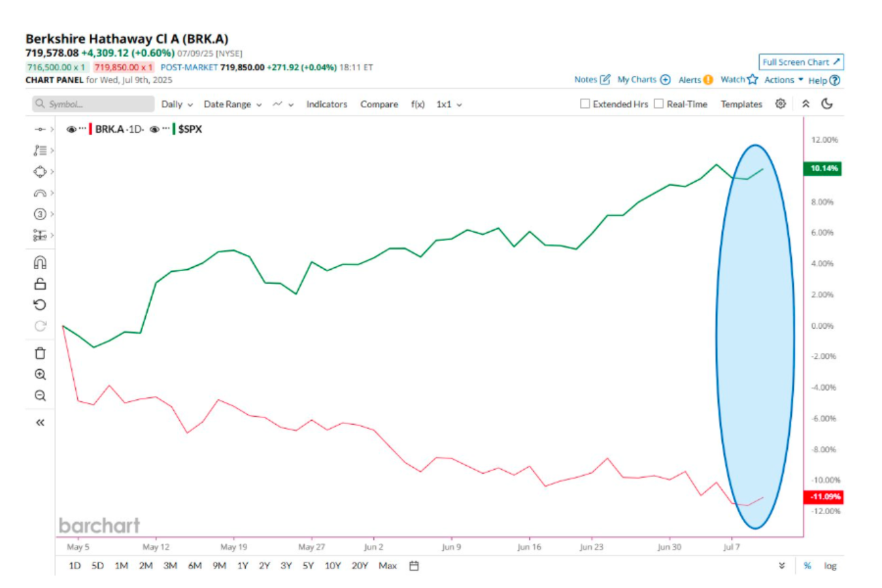This screenshot has height=588, width=882.
Task: Enable the Extended Hrs checkbox
Action: tap(585, 104)
